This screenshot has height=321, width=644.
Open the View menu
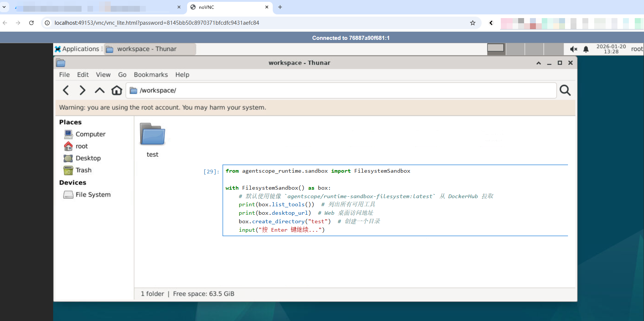tap(103, 75)
